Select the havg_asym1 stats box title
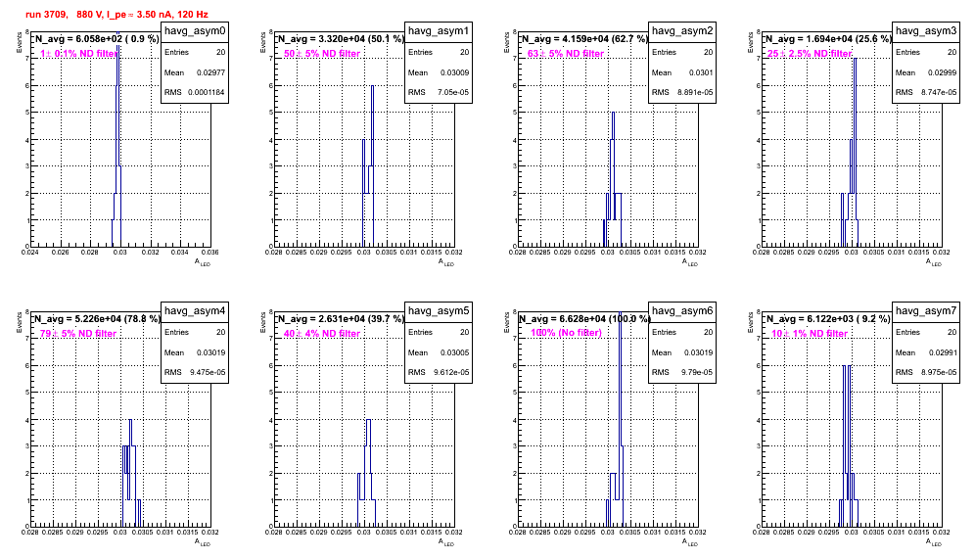Screen dimensions: 975x560 click(x=439, y=31)
